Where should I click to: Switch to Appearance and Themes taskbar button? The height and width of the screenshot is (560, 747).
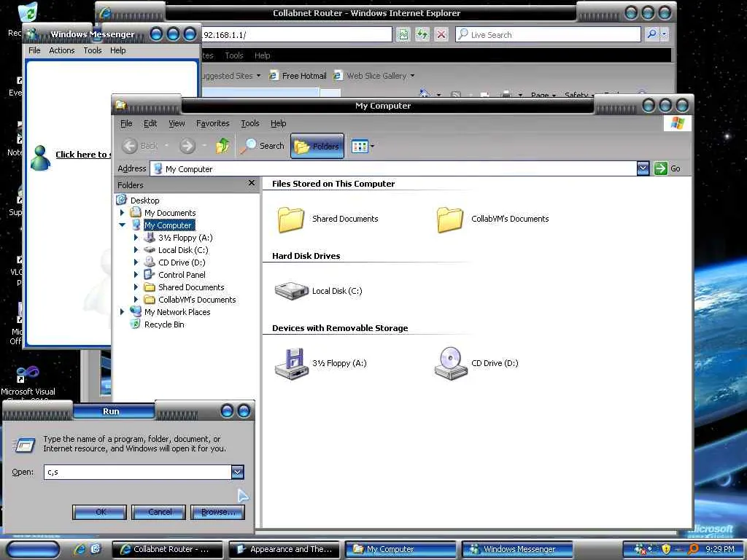pyautogui.click(x=285, y=550)
